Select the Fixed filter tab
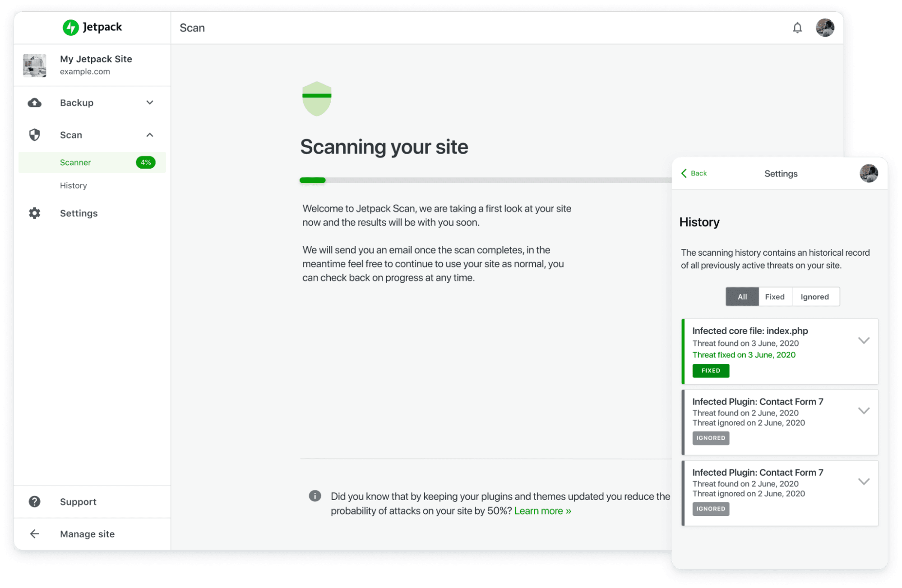The width and height of the screenshot is (902, 588). (775, 297)
